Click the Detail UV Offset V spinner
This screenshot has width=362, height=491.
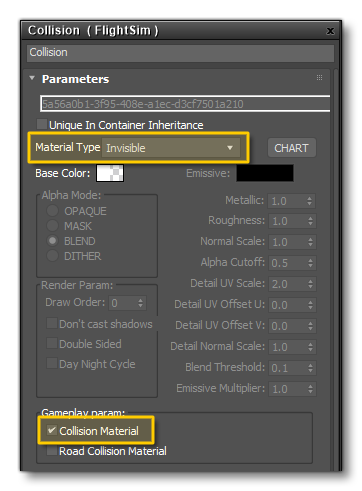(310, 326)
